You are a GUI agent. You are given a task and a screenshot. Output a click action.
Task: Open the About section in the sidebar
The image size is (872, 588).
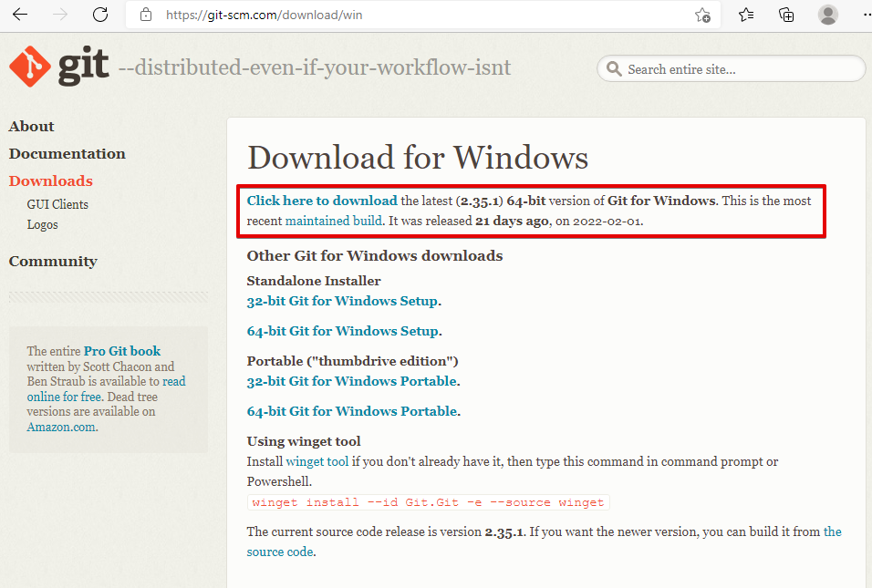pyautogui.click(x=32, y=127)
